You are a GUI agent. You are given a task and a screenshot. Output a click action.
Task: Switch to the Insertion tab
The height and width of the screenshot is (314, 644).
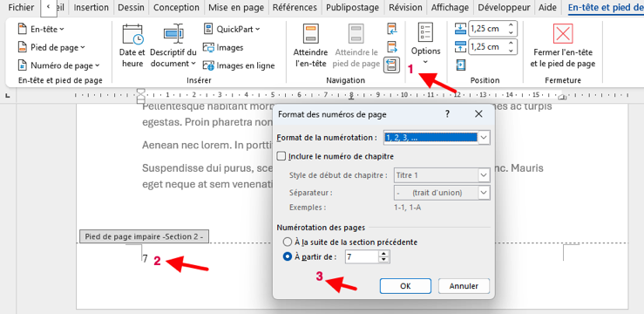[92, 7]
